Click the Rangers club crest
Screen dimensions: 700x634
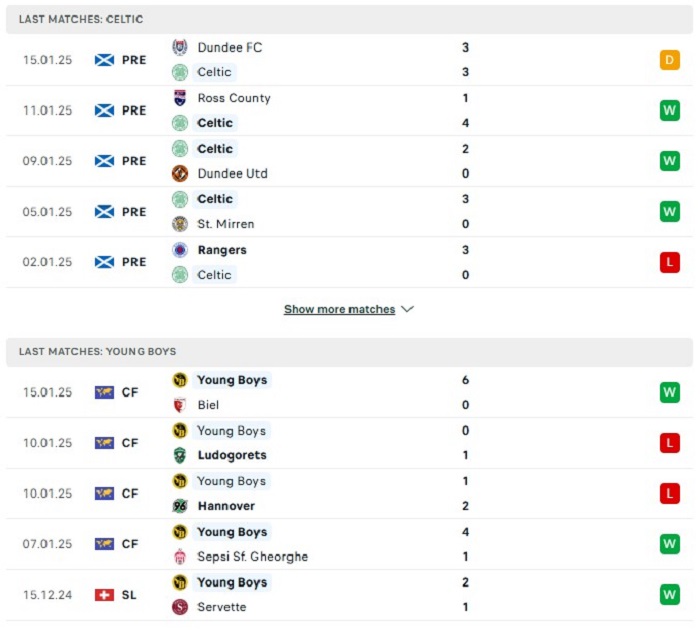[180, 250]
